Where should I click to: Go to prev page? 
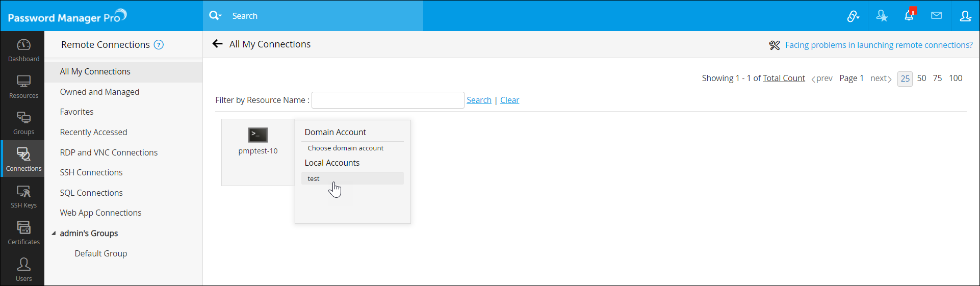click(822, 79)
